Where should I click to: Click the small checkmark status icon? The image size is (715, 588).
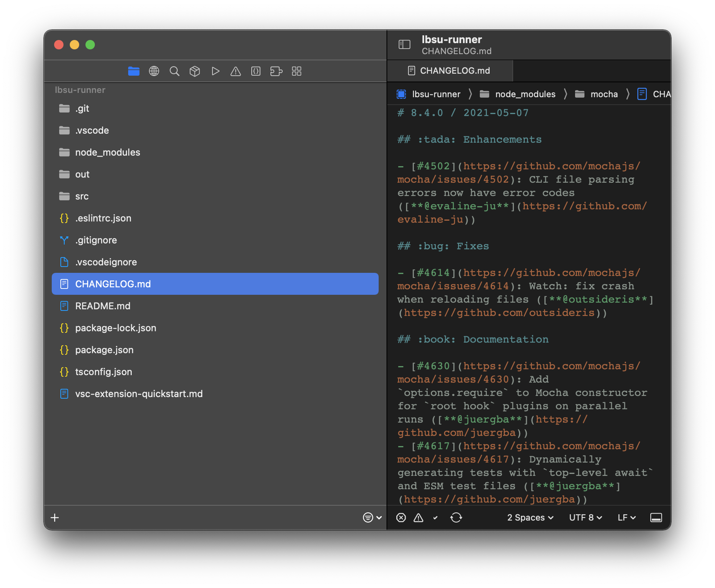point(436,518)
